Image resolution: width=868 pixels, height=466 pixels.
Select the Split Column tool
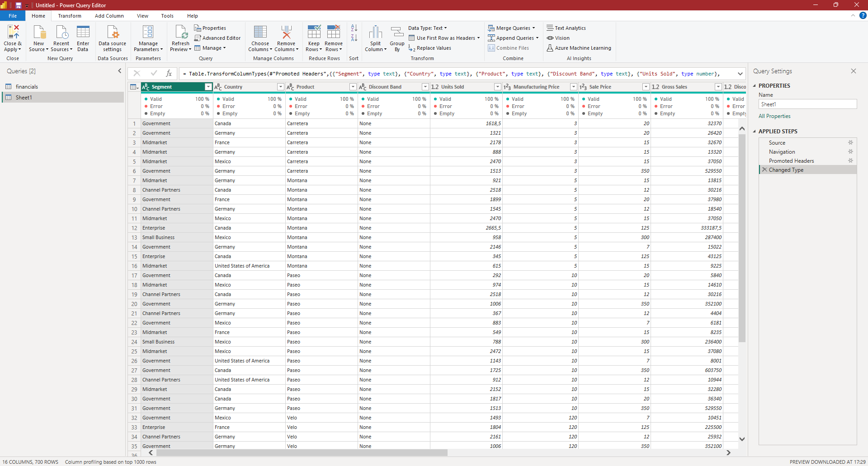click(x=375, y=38)
